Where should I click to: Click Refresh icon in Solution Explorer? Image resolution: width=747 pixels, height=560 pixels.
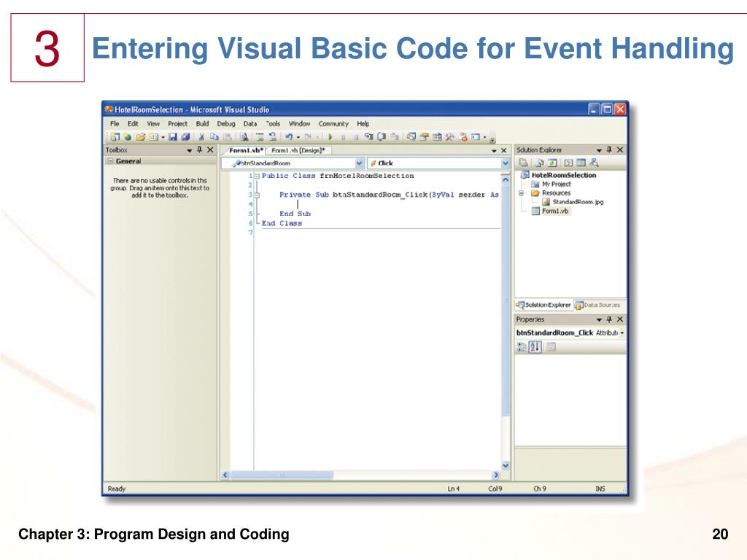tap(552, 163)
